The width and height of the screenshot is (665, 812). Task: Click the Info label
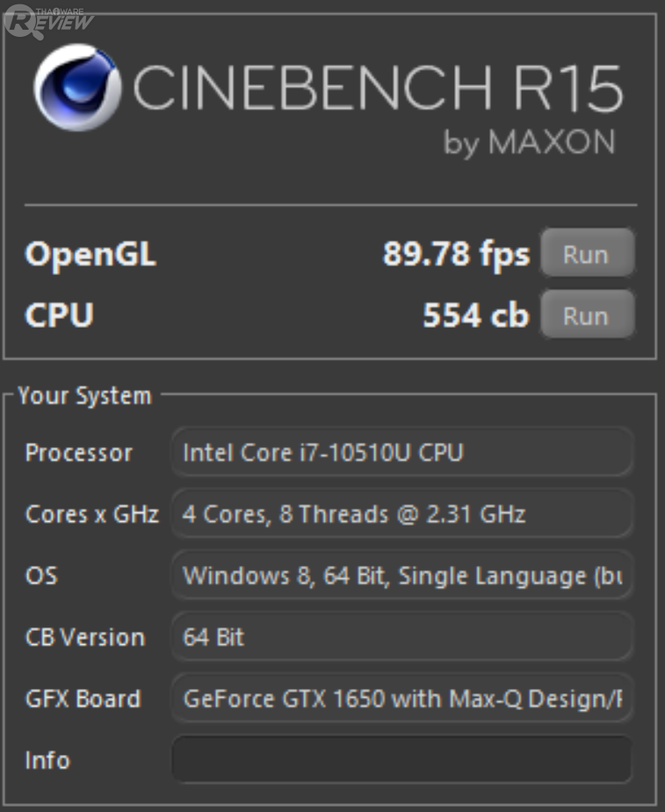coord(47,759)
